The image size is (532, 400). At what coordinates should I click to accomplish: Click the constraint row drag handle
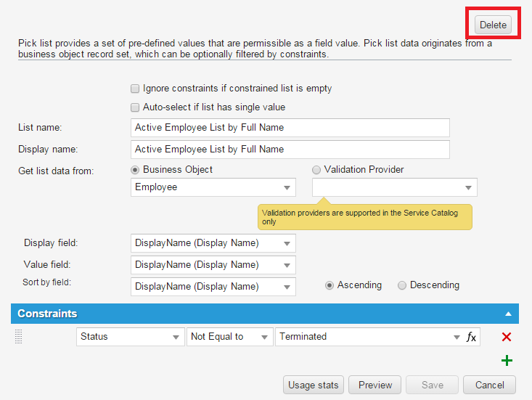(19, 337)
